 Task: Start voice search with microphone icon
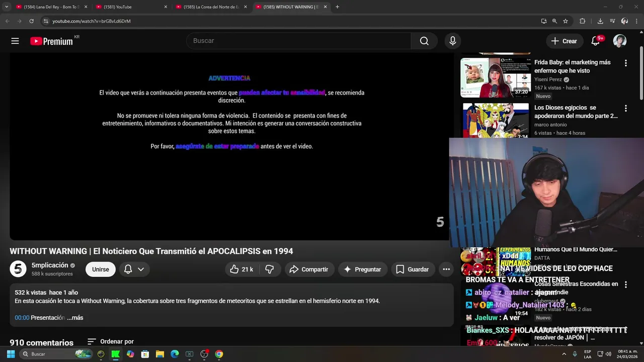(453, 41)
